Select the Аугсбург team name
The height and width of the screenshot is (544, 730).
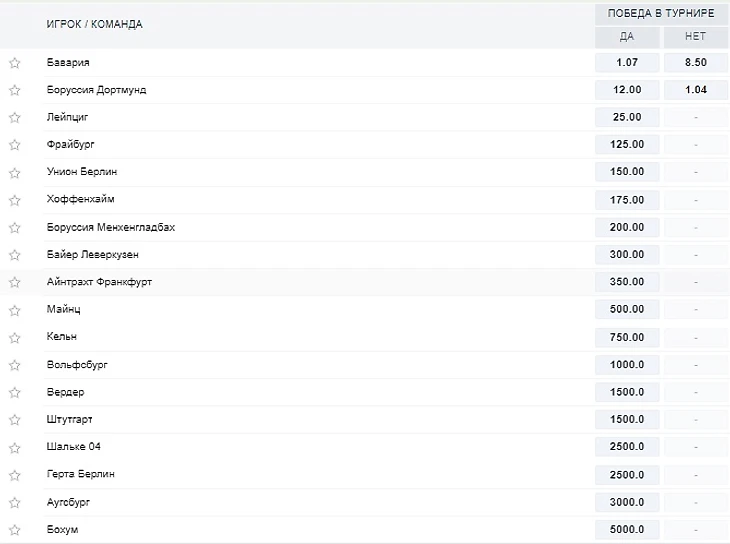pyautogui.click(x=68, y=502)
